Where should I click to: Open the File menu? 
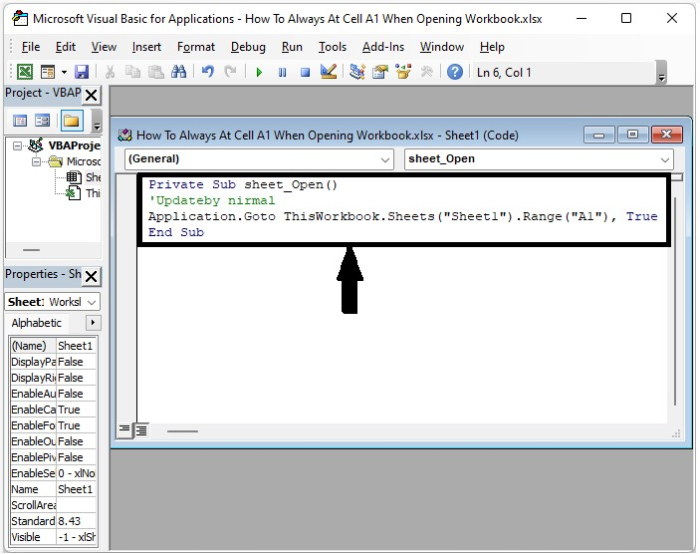click(x=31, y=47)
